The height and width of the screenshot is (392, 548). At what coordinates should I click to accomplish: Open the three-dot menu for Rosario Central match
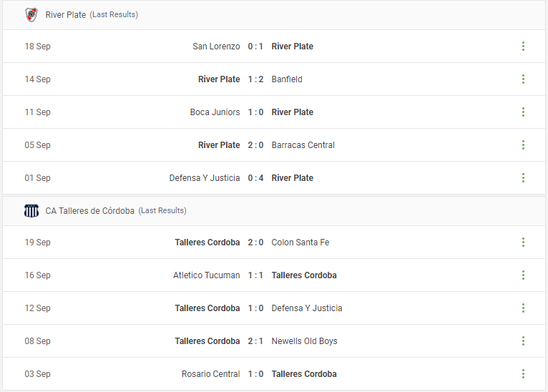[x=523, y=373]
